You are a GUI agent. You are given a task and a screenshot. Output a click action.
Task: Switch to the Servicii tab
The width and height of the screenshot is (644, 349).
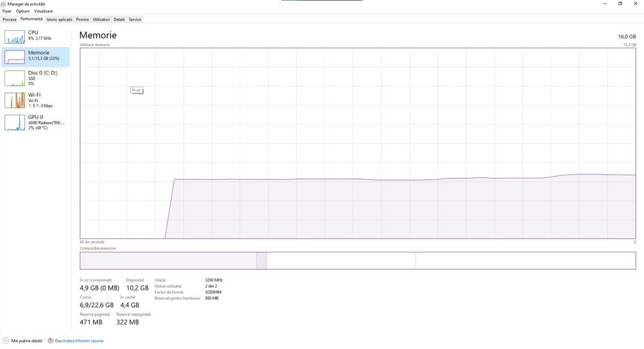135,19
